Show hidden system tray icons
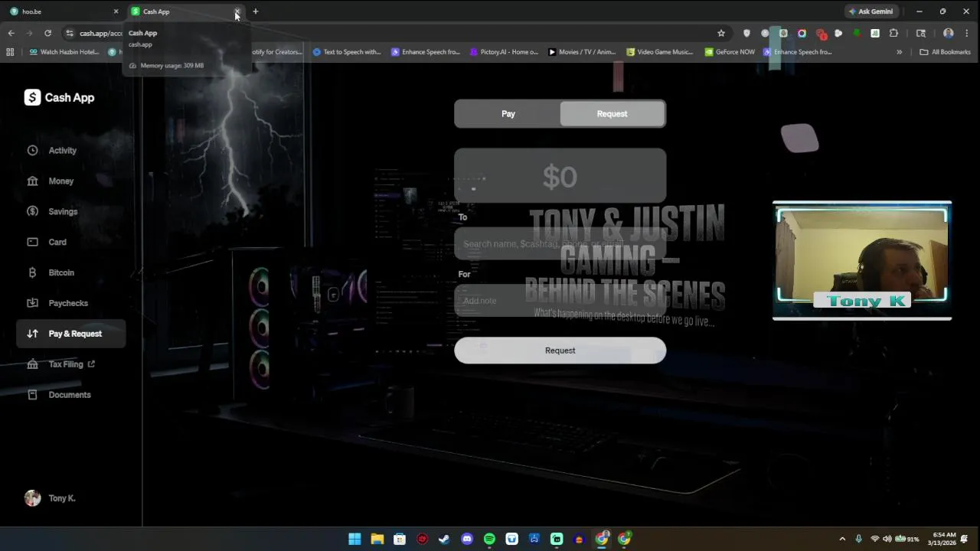Viewport: 980px width, 551px height. pyautogui.click(x=842, y=539)
